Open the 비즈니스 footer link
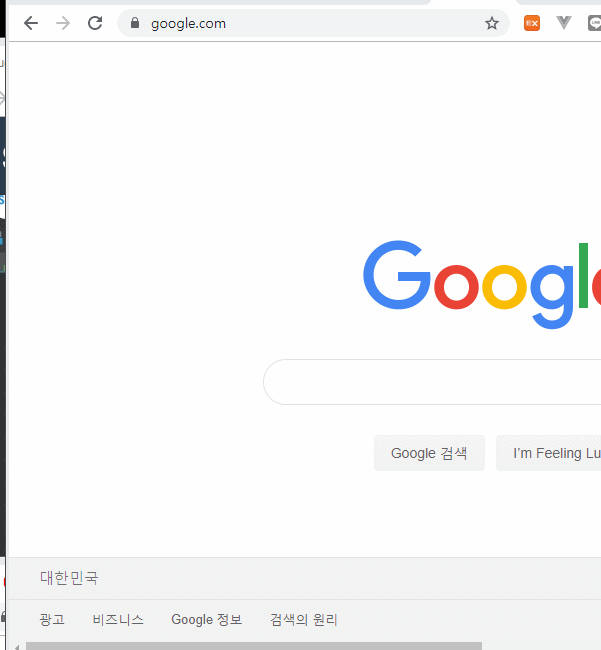 (118, 620)
